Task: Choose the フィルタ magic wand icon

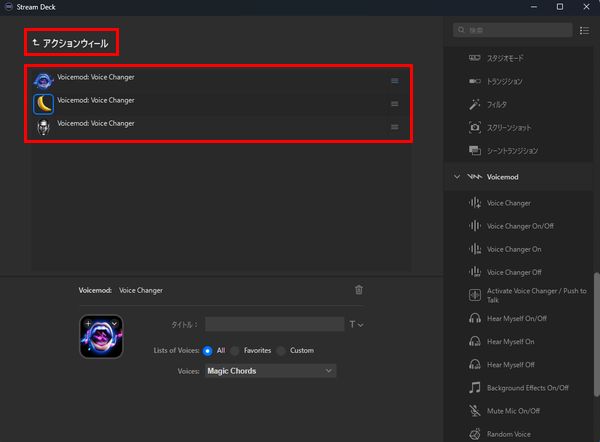Action: (x=474, y=104)
